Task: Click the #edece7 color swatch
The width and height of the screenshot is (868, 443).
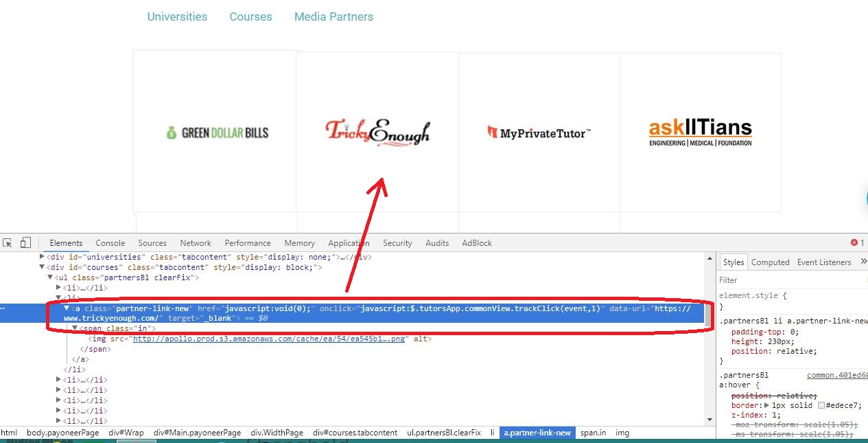Action: point(821,406)
